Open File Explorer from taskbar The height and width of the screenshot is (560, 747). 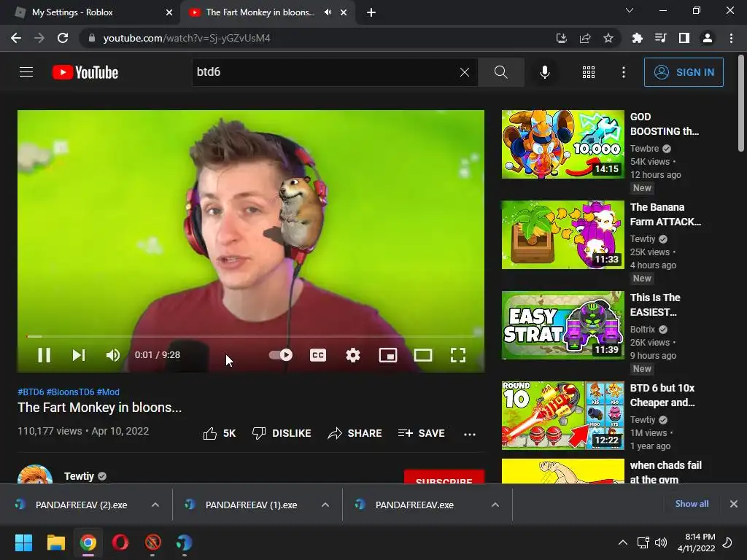pos(55,542)
